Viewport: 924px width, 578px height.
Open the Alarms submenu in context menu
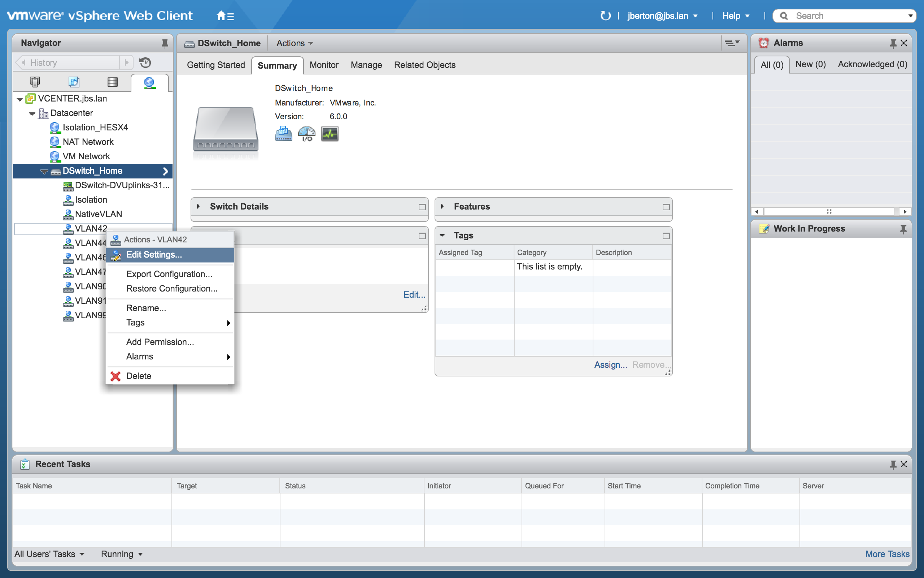click(170, 357)
